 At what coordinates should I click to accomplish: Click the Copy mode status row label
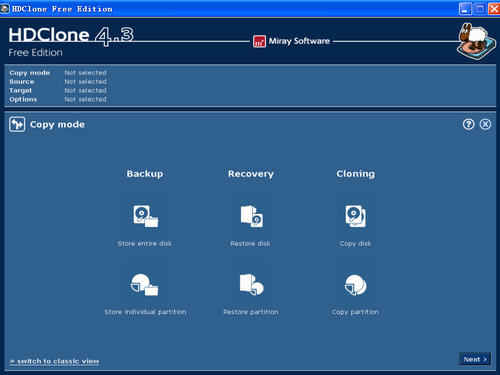pos(30,73)
